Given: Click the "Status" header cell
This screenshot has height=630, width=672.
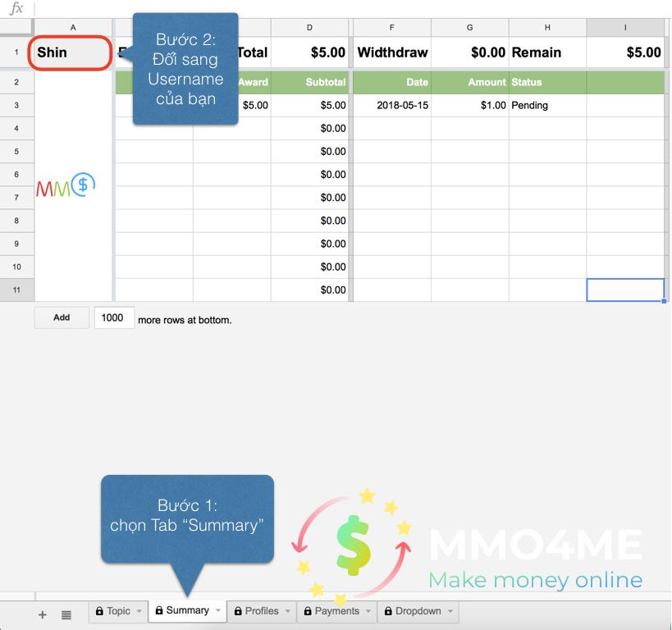Looking at the screenshot, I should click(x=547, y=82).
